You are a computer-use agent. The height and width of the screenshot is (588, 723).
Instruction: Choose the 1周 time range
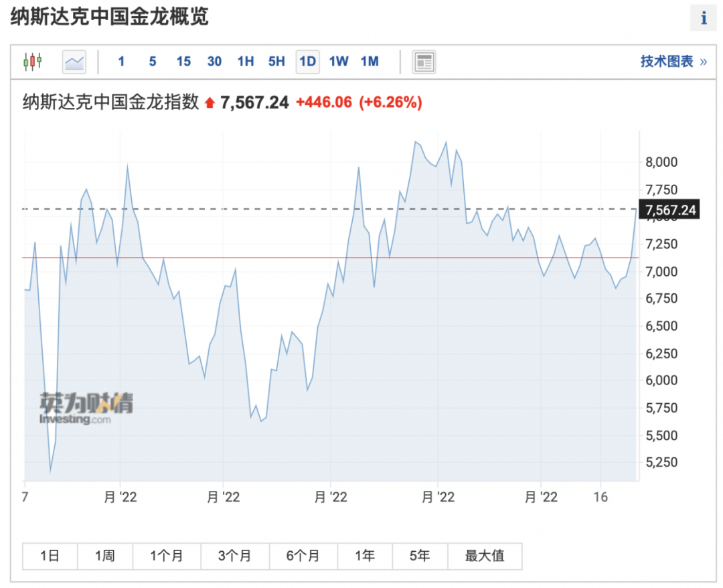(x=105, y=556)
